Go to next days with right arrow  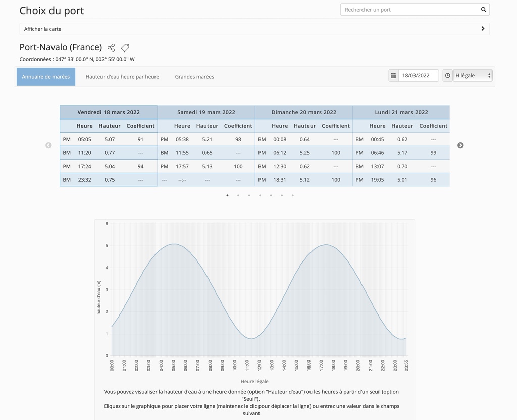[460, 145]
